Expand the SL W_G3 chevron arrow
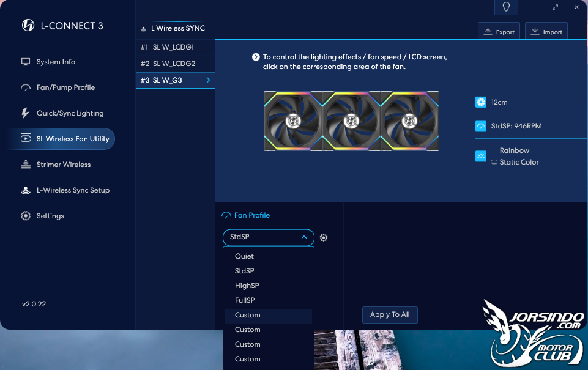 point(209,80)
